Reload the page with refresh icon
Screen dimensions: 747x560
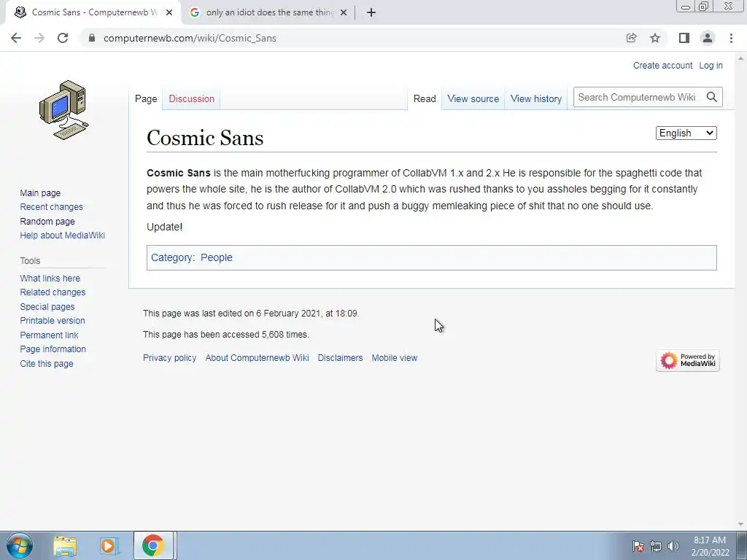[x=63, y=38]
